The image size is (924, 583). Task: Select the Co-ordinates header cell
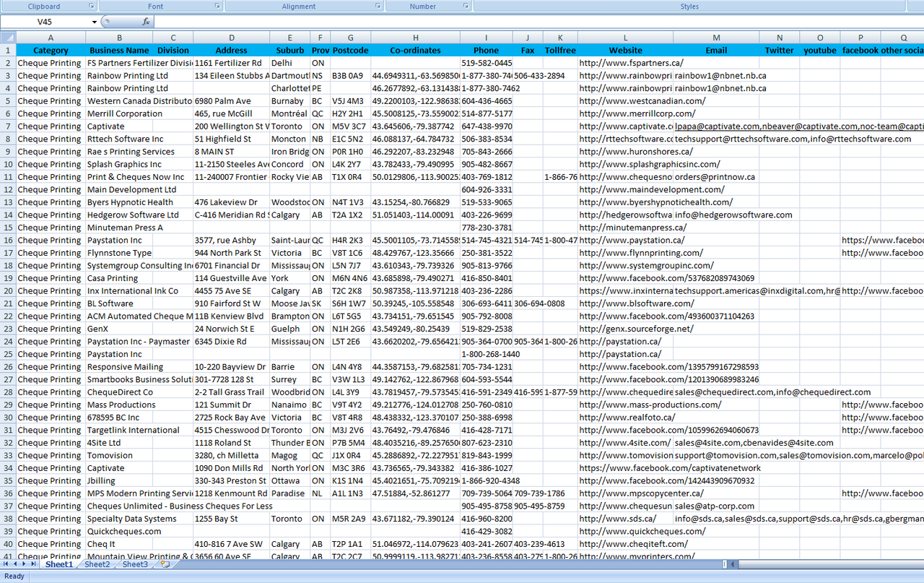(x=415, y=51)
